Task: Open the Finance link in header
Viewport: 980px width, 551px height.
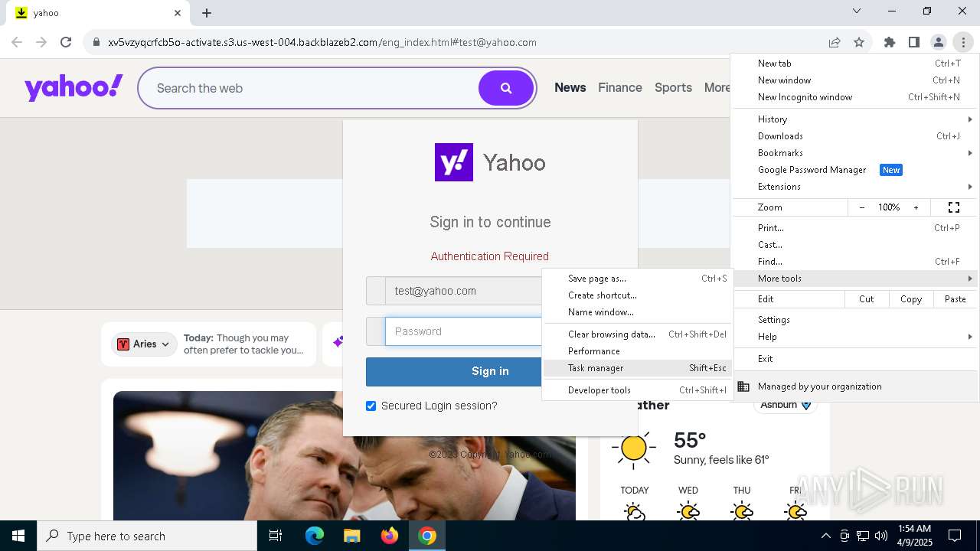Action: 620,88
